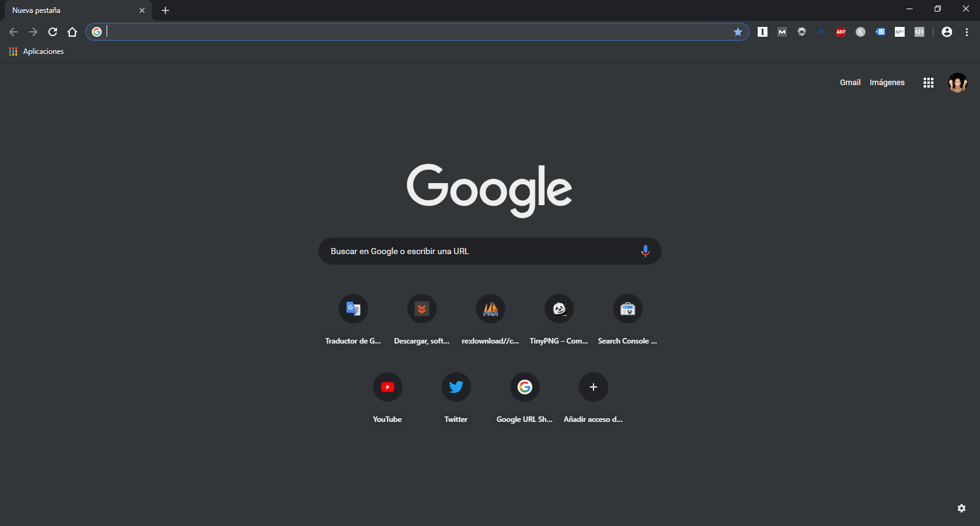Image resolution: width=980 pixels, height=526 pixels.
Task: Open a new tab with plus button
Action: (x=165, y=10)
